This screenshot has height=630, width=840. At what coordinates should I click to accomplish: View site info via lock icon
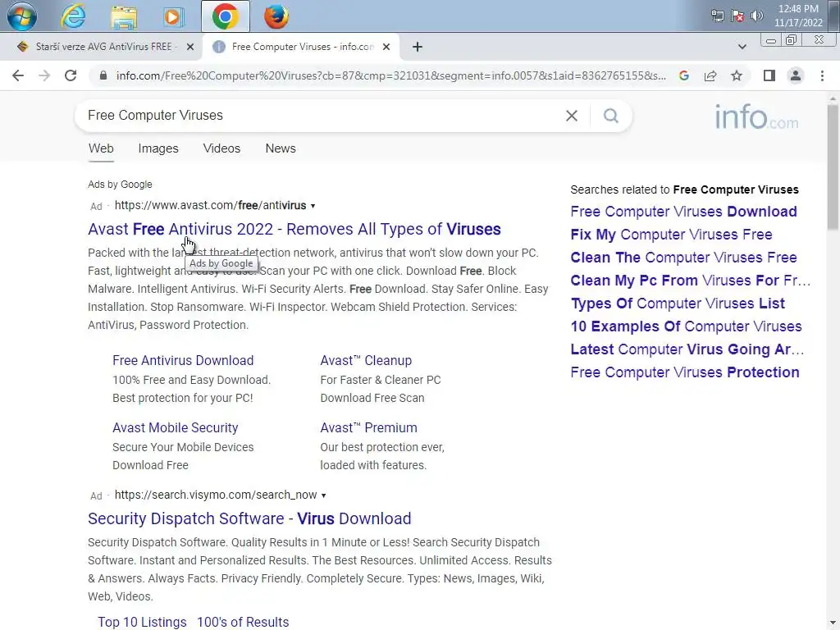103,75
